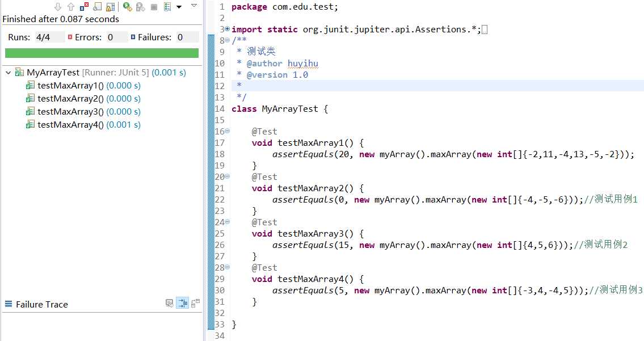Toggle the show skipped tests only filter

98,7
